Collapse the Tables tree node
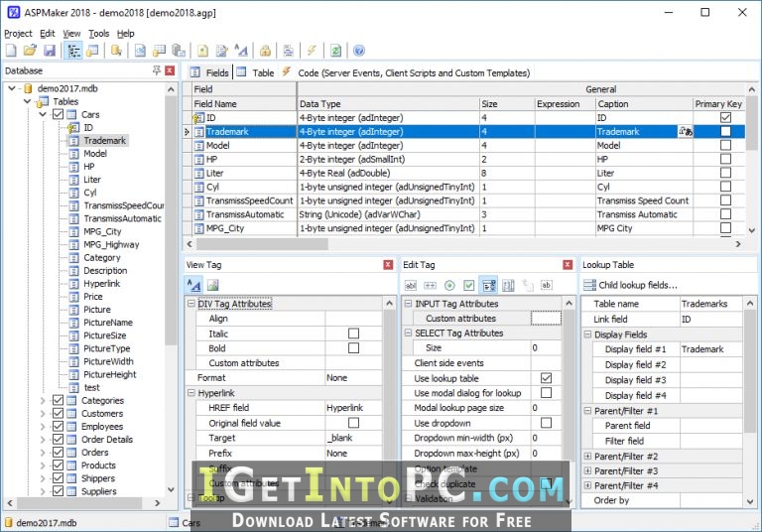The image size is (762, 532). pos(27,101)
